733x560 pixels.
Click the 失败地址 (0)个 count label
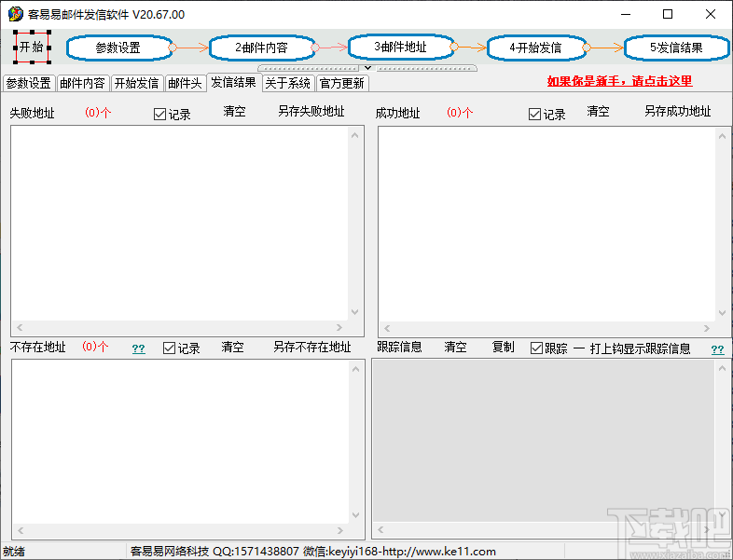(x=98, y=113)
